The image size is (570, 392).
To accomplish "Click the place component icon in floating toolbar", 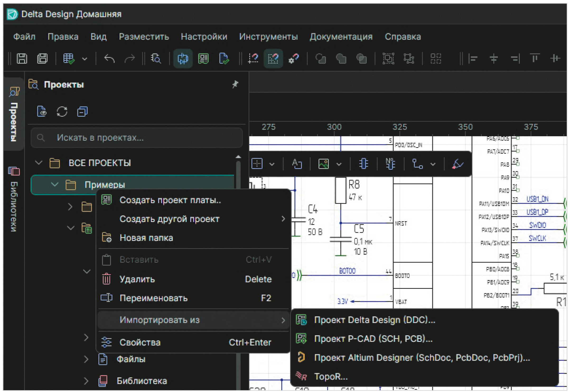I will click(x=363, y=164).
